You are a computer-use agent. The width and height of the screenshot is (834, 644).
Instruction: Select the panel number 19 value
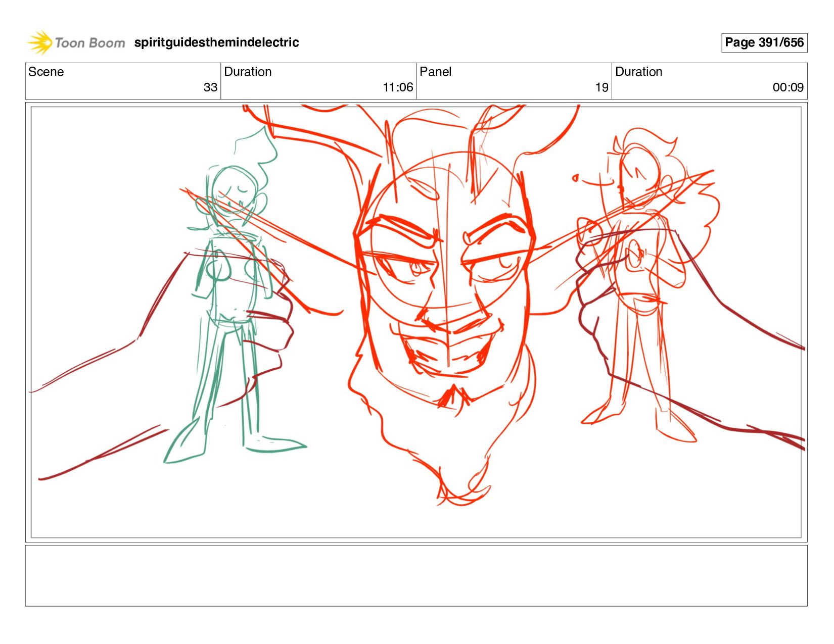[x=601, y=87]
